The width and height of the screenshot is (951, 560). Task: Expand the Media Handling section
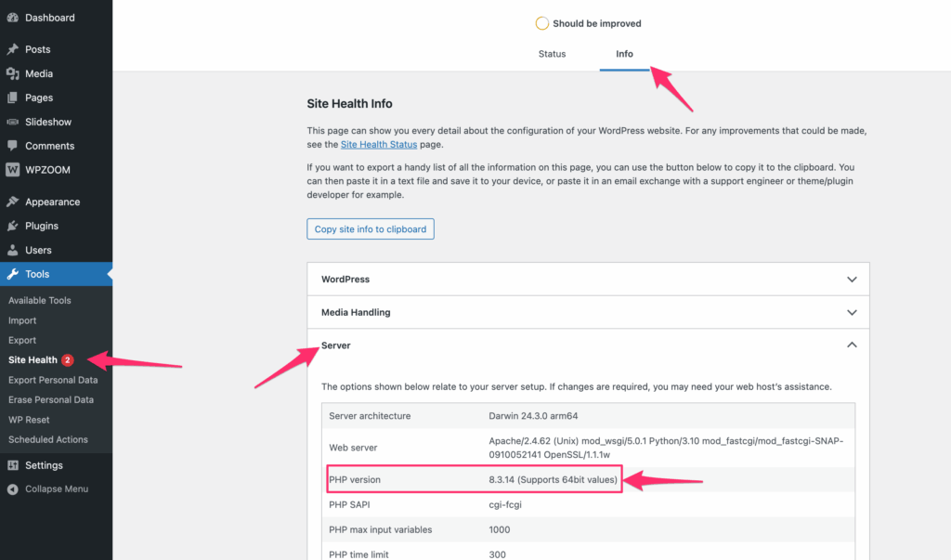tap(588, 313)
